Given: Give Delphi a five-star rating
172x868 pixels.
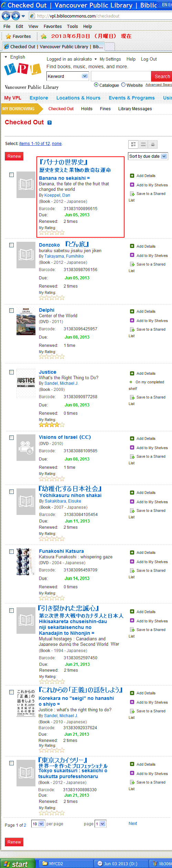Looking at the screenshot, I should pos(62,356).
